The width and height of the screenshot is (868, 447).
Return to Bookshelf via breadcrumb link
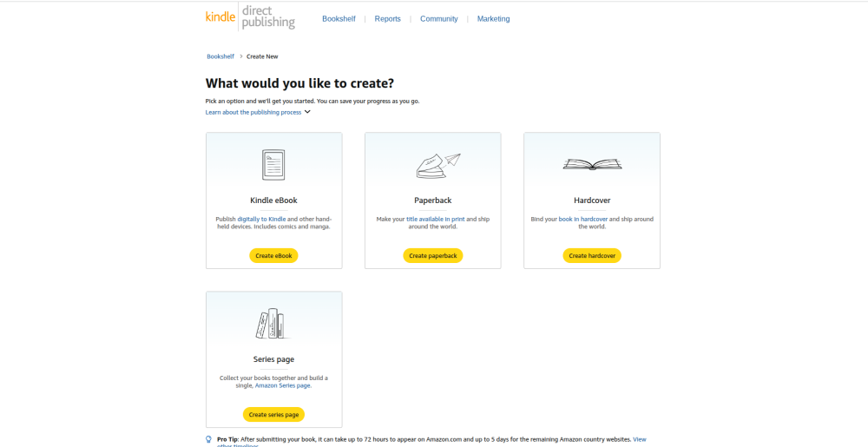(x=220, y=56)
